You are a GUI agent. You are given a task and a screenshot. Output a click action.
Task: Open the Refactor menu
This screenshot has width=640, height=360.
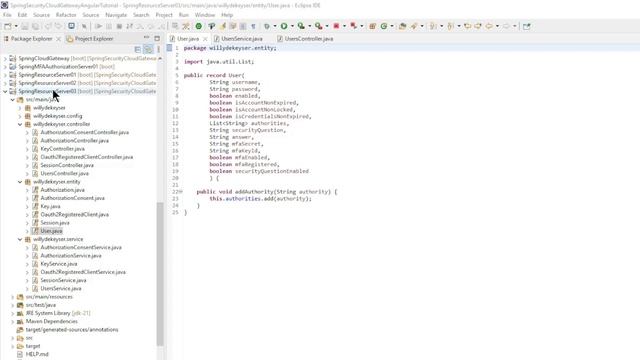tap(66, 15)
